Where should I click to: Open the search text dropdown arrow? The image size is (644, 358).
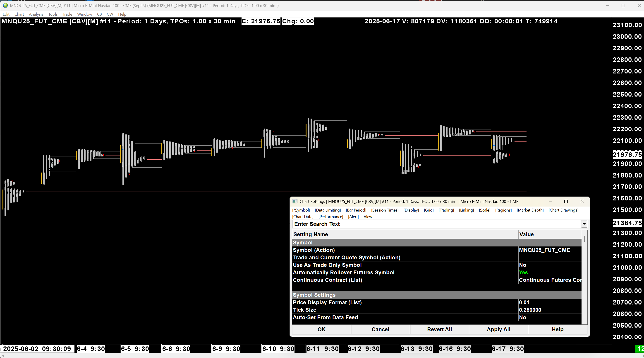pyautogui.click(x=584, y=224)
